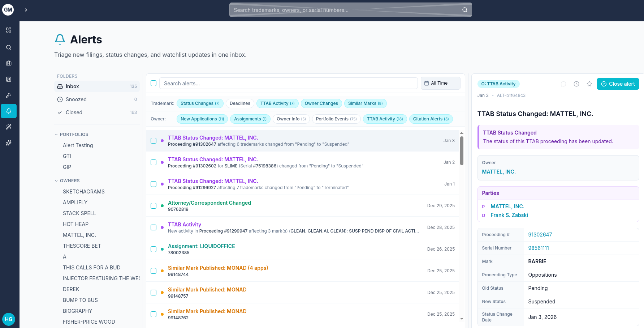Screen dimensions: 644x328
Task: Toggle the Owner TTAB Activity (18) chip
Action: tap(385, 119)
